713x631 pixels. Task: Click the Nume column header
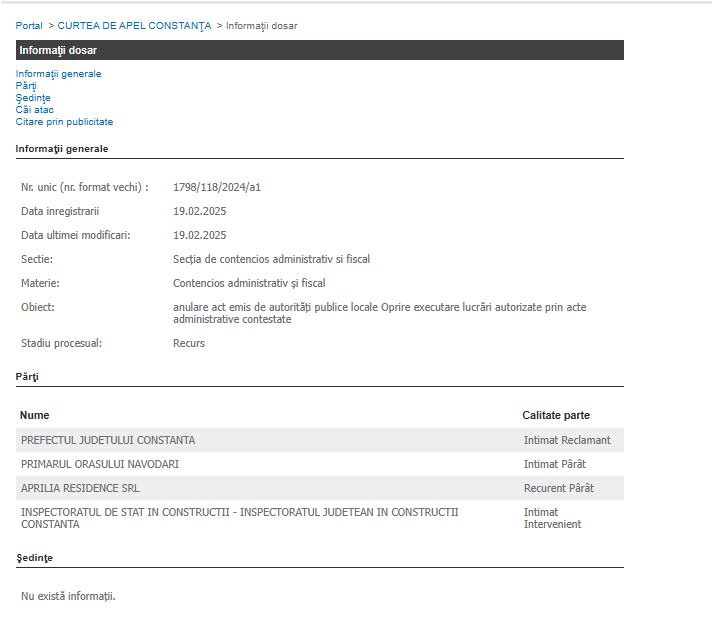[35, 415]
